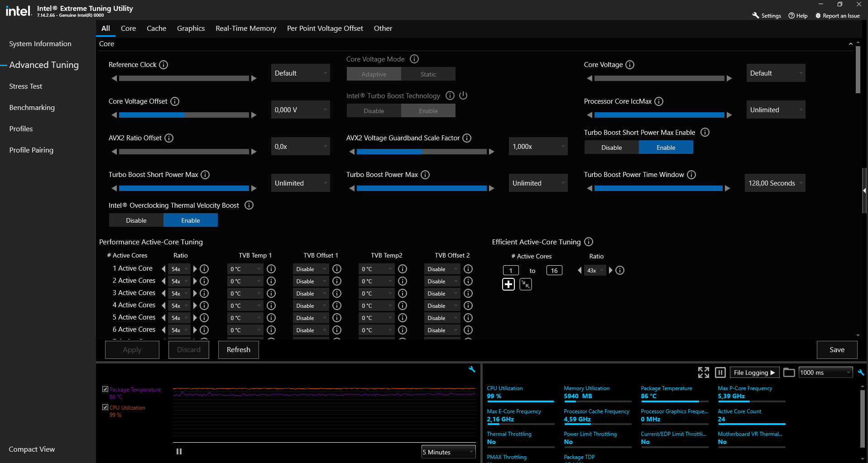Start File Logging
The height and width of the screenshot is (463, 868).
(x=754, y=372)
